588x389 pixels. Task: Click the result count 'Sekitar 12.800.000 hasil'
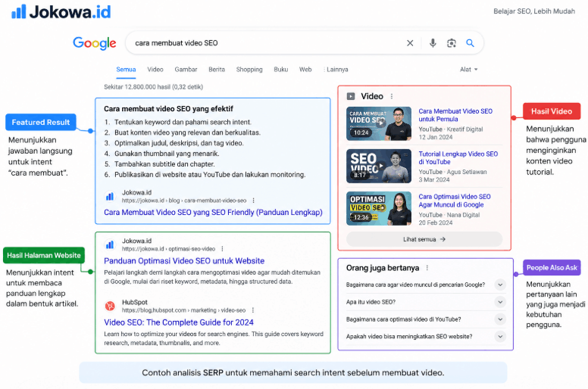[x=153, y=87]
